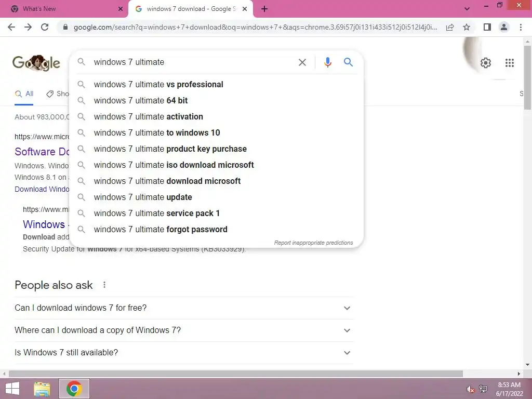This screenshot has height=399, width=532.
Task: Open the Windows Start menu
Action: (12, 389)
